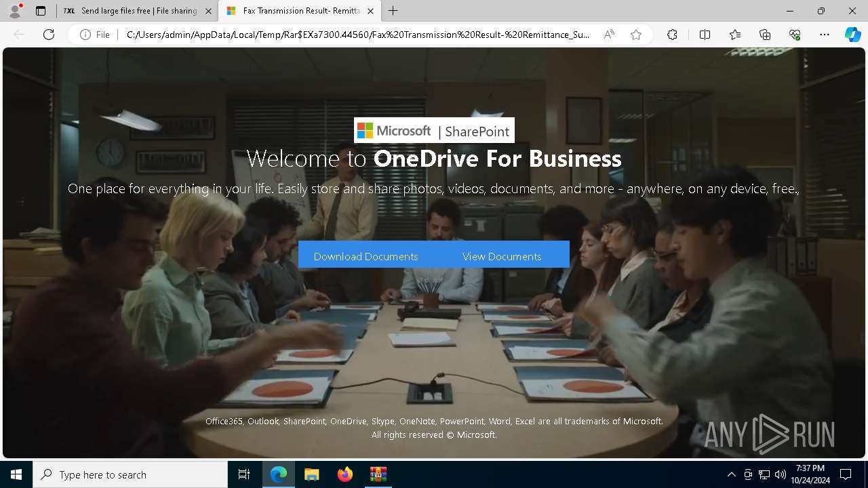
Task: Open WinRAR from the taskbar
Action: 378,474
